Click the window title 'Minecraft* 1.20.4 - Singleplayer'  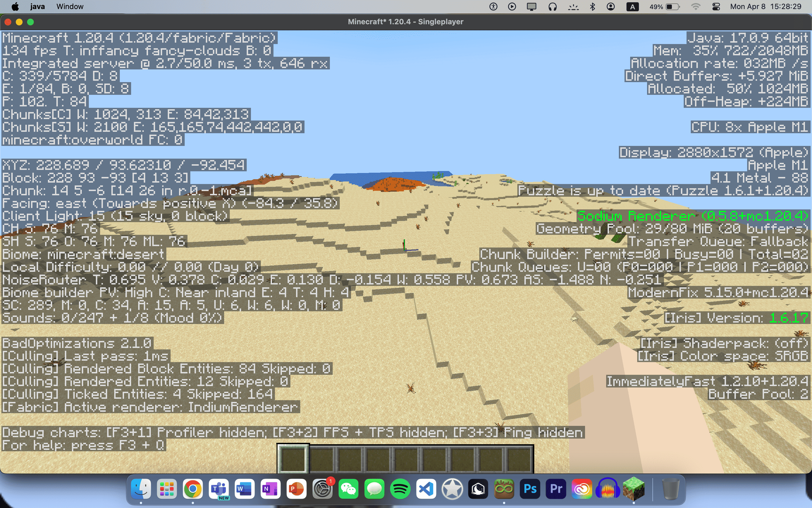(x=406, y=22)
